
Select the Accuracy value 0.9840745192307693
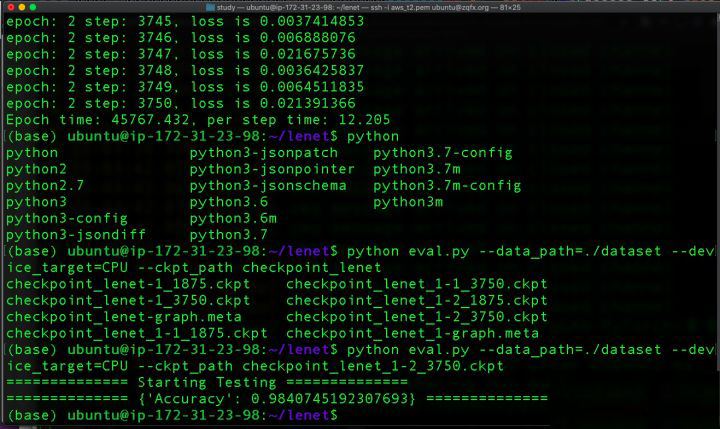point(329,399)
